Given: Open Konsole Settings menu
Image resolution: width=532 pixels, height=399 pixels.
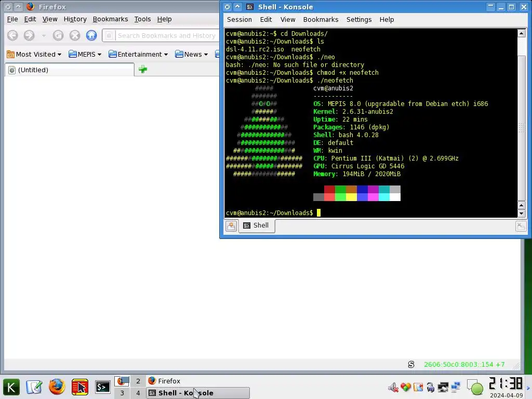Looking at the screenshot, I should (x=359, y=20).
